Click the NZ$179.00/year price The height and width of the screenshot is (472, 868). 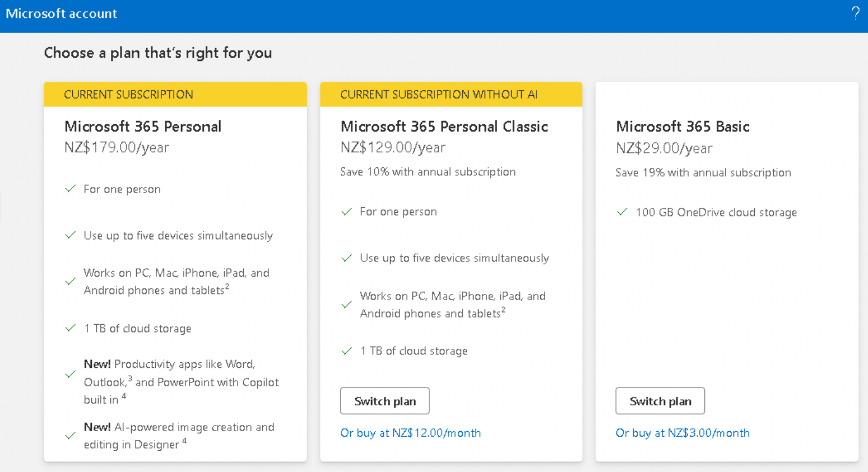coord(117,147)
